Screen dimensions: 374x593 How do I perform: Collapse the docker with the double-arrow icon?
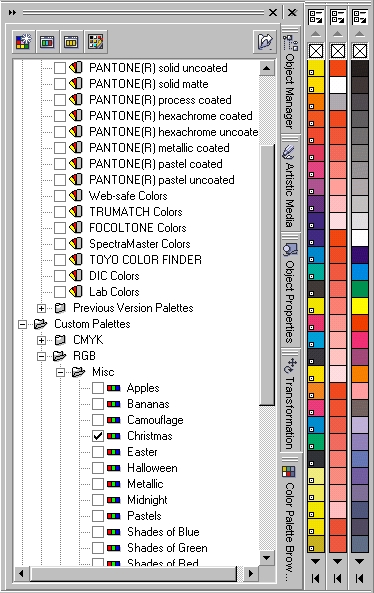pyautogui.click(x=12, y=12)
